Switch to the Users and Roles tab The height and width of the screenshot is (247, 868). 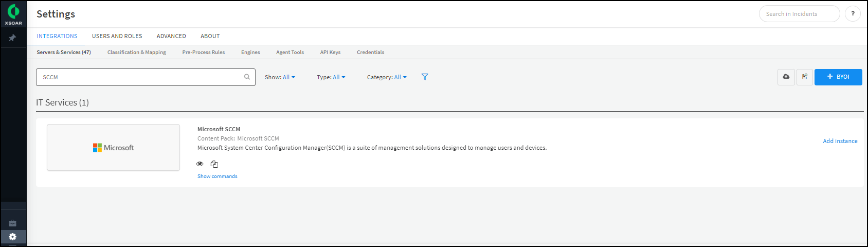(x=117, y=36)
